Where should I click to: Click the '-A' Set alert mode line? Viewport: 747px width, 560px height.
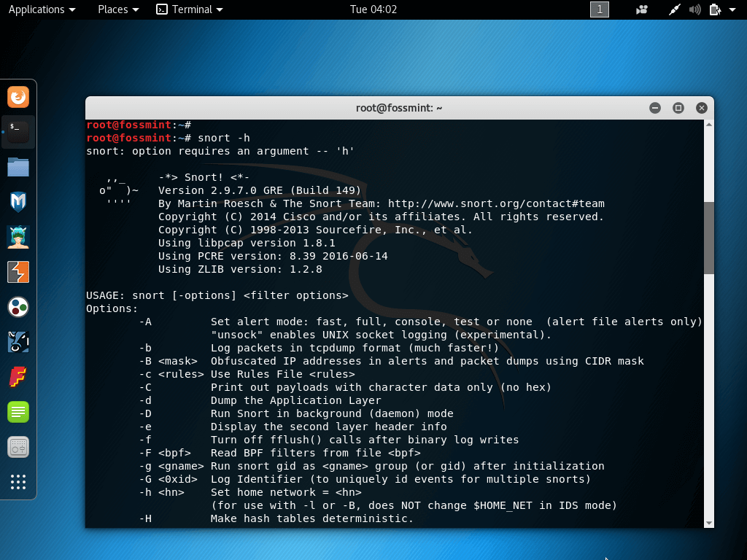421,322
